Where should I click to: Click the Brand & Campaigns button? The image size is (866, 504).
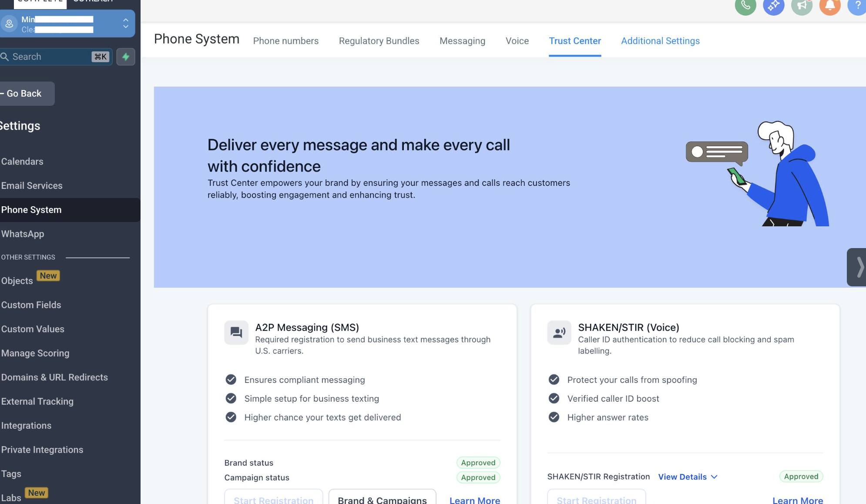[382, 499]
